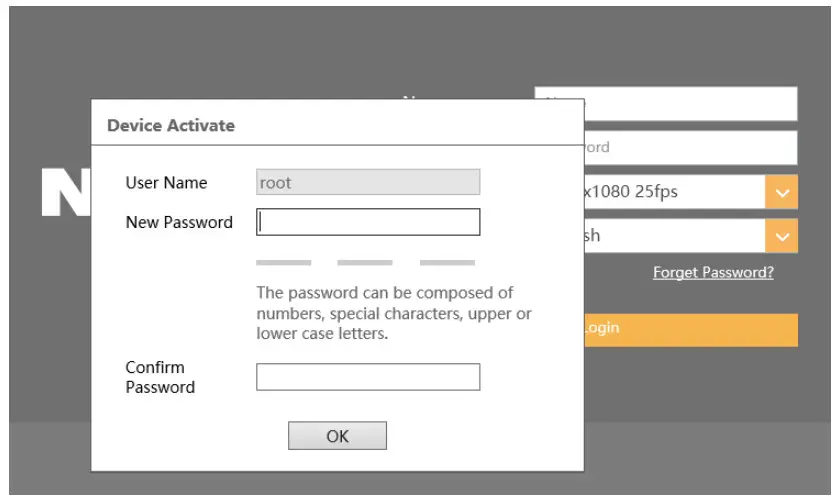Click the middle password strength bar
The image size is (838, 499).
[365, 263]
